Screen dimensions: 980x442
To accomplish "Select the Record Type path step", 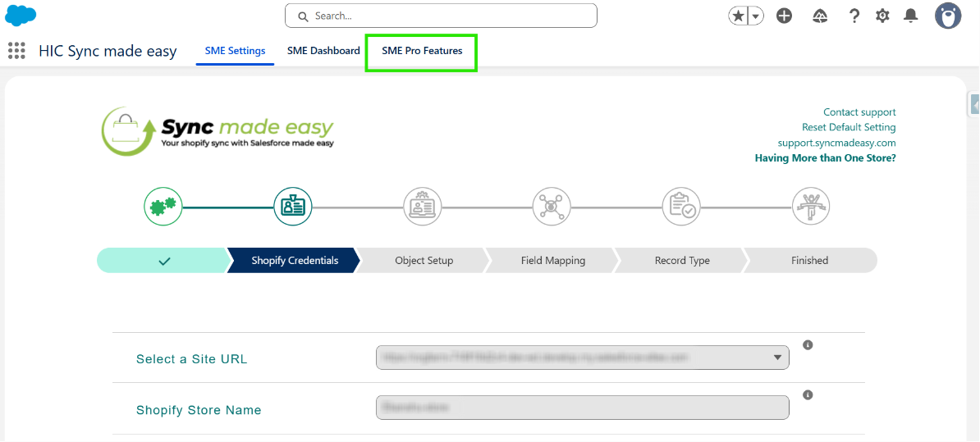I will tap(682, 260).
